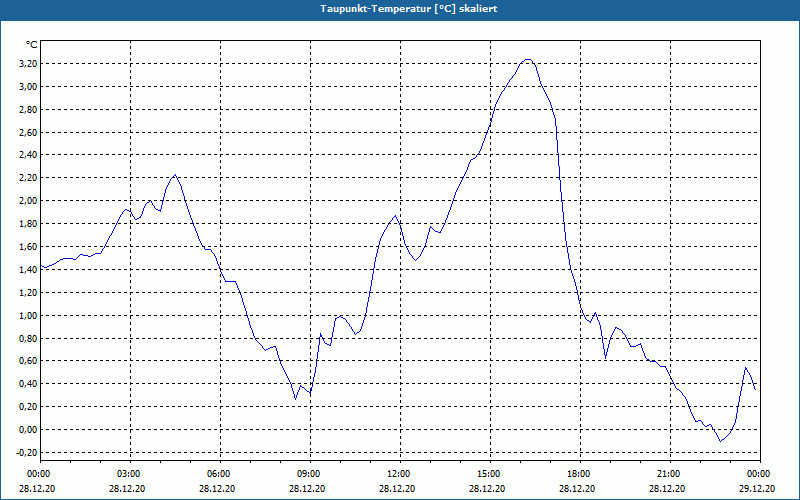Select the 0,80 y-axis label
Screen dimensions: 800x500
pyautogui.click(x=29, y=338)
